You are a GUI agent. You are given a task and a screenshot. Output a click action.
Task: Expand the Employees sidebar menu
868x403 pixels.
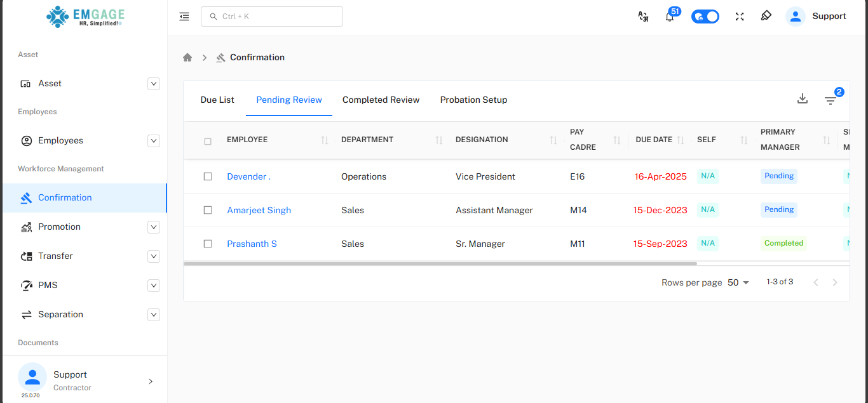[x=154, y=140]
